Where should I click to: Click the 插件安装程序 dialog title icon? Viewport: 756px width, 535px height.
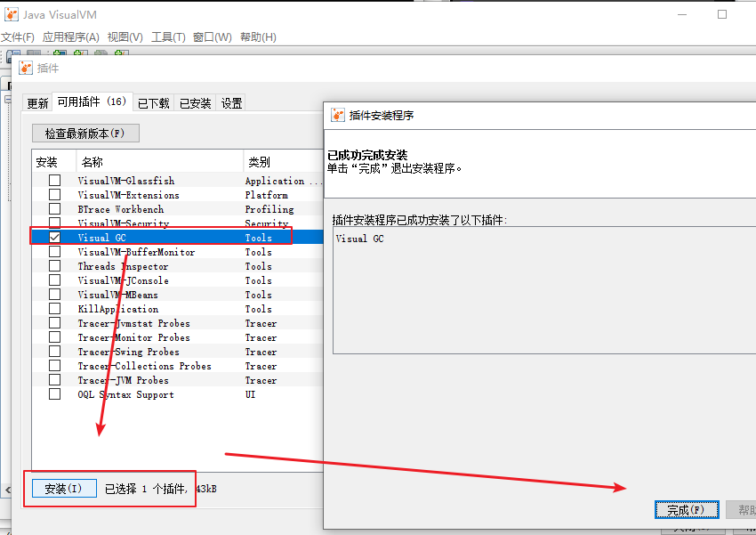pos(337,115)
